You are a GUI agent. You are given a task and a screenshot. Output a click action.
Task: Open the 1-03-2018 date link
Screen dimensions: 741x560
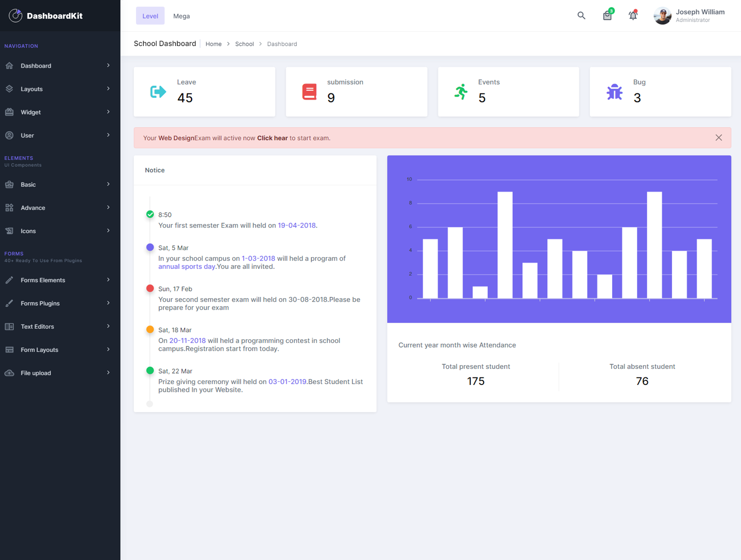[259, 258]
